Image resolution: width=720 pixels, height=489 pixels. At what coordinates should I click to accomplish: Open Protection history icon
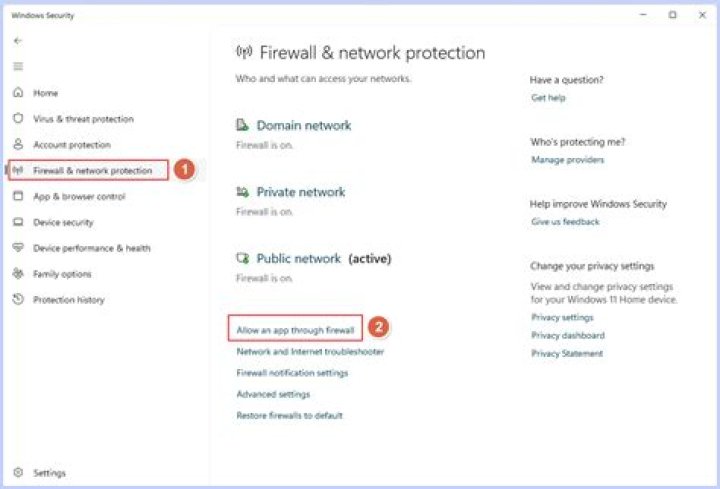18,300
